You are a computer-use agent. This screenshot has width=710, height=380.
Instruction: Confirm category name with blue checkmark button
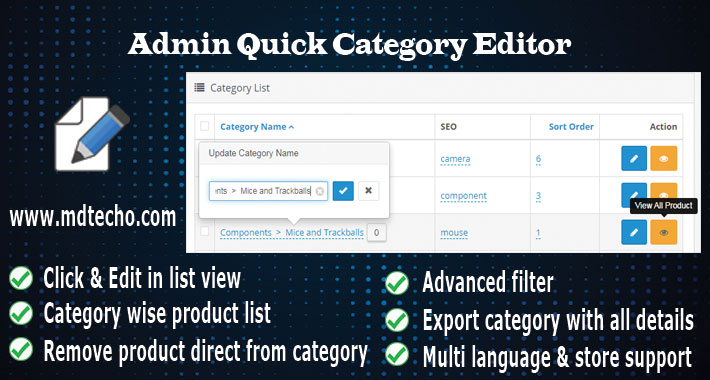pos(343,191)
